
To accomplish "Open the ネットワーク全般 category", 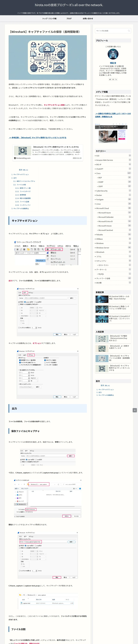I will pos(113,278).
